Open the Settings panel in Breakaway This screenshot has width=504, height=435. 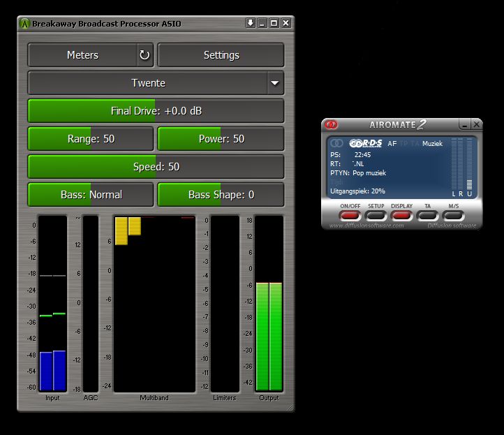point(221,55)
